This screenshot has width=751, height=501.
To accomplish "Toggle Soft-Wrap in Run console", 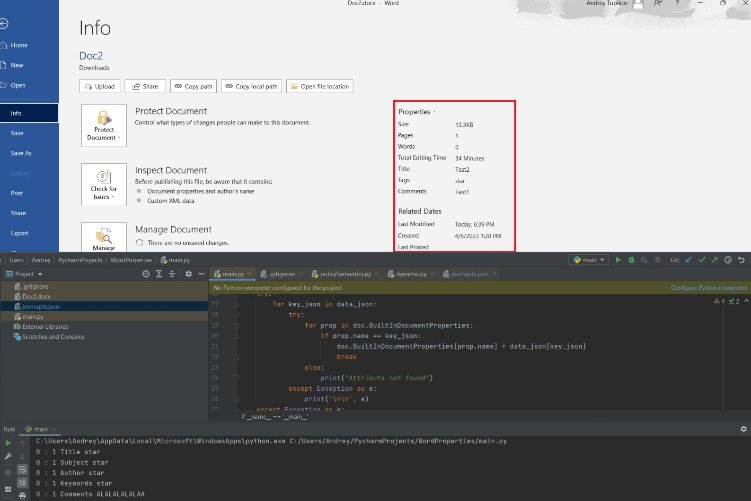I will [22, 470].
